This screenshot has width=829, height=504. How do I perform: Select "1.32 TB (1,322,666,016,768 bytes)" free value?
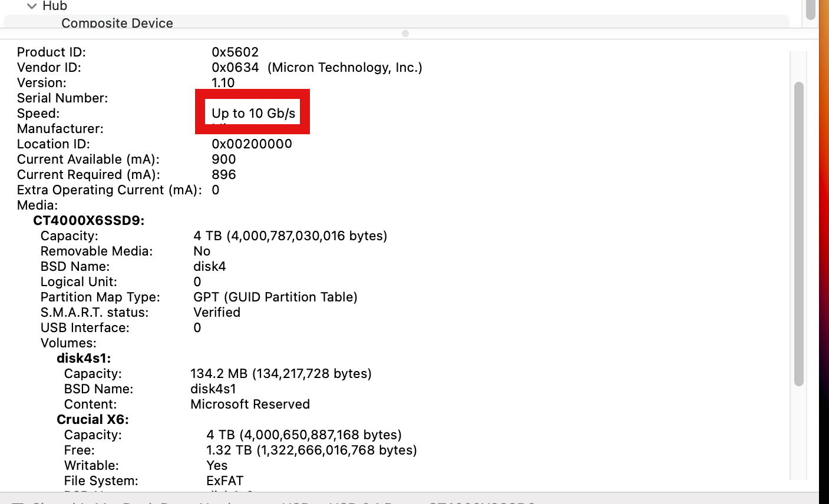(x=312, y=450)
